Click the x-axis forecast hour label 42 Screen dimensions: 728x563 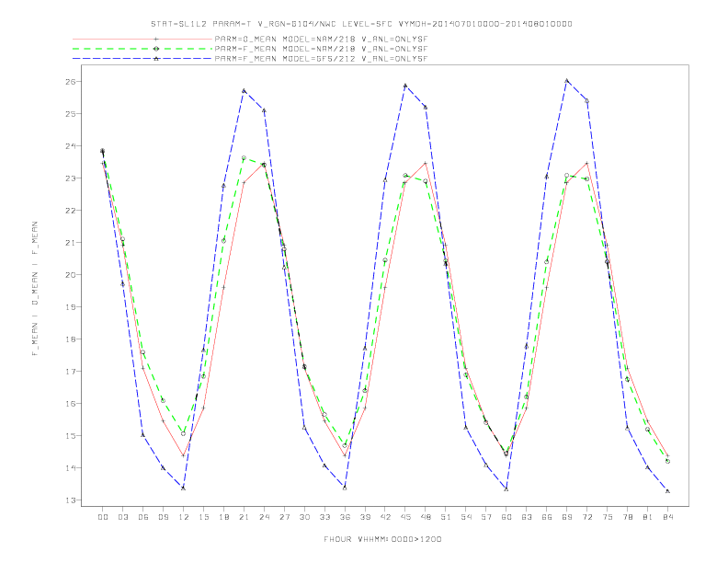tap(385, 517)
